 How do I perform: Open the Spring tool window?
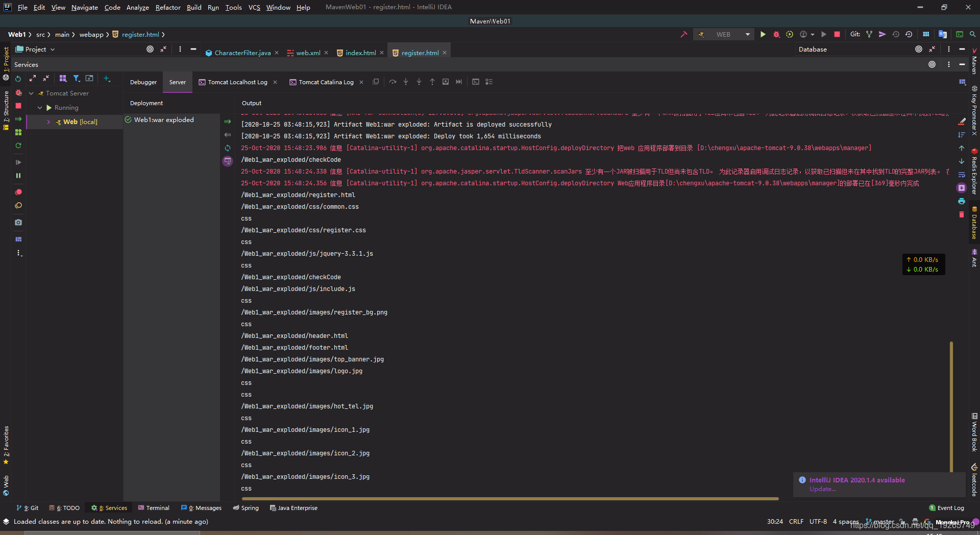(246, 508)
